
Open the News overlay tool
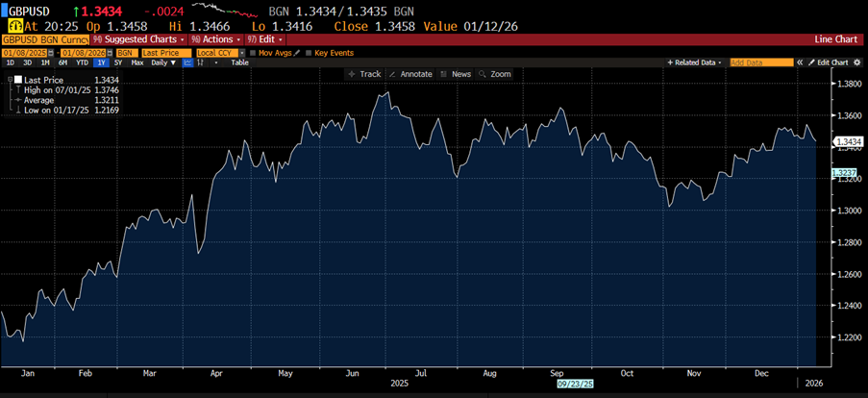(457, 74)
